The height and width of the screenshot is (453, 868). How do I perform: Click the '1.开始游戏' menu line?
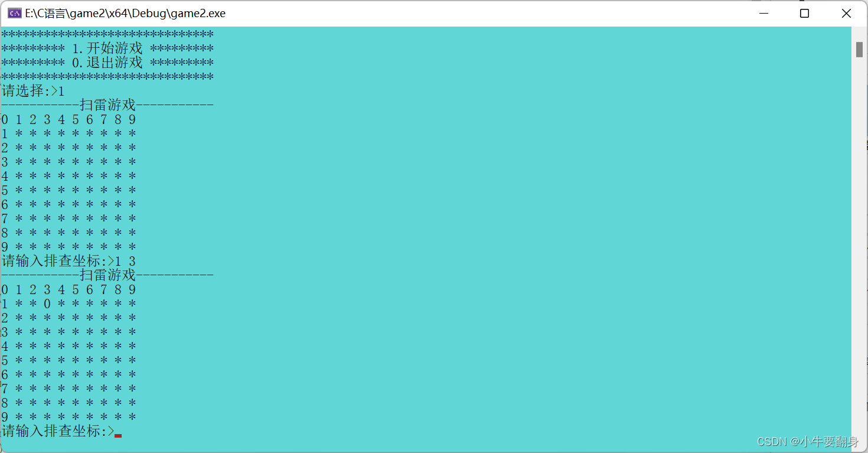tap(107, 48)
